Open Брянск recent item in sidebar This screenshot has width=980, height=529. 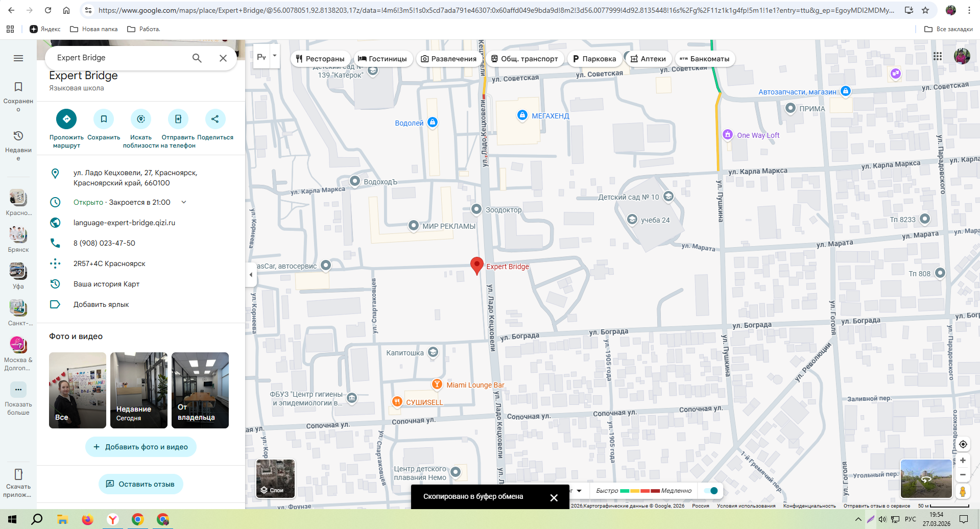click(x=18, y=239)
